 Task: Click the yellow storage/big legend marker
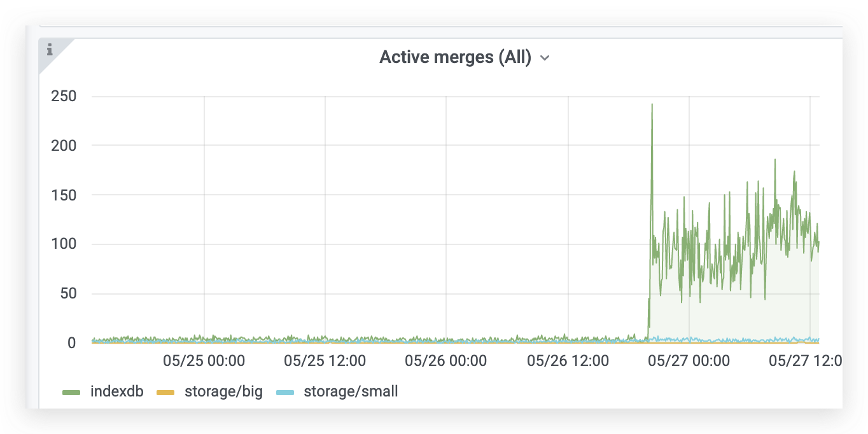166,391
